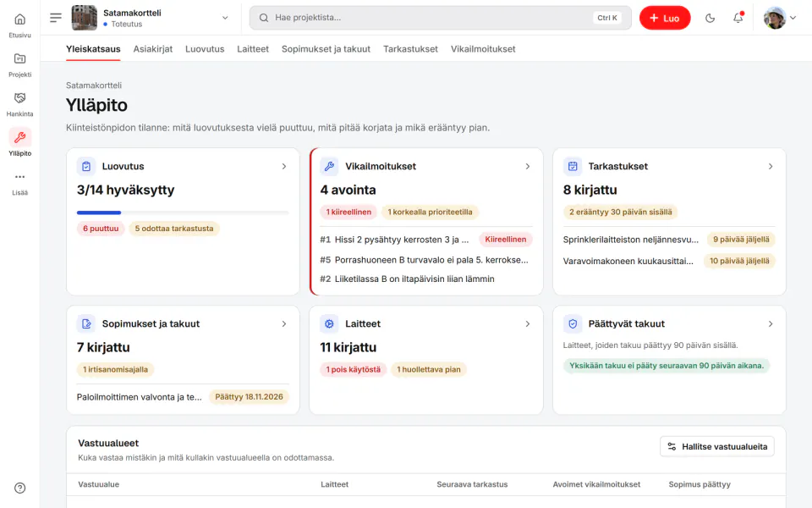This screenshot has width=812, height=508.
Task: Open Tarkastukset tab
Action: (410, 49)
